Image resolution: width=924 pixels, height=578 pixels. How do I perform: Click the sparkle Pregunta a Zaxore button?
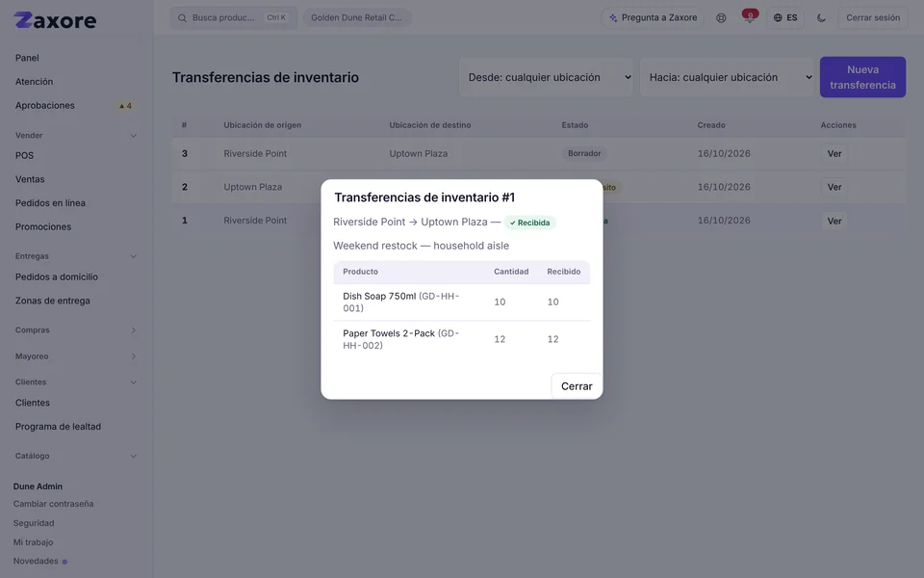(x=653, y=17)
